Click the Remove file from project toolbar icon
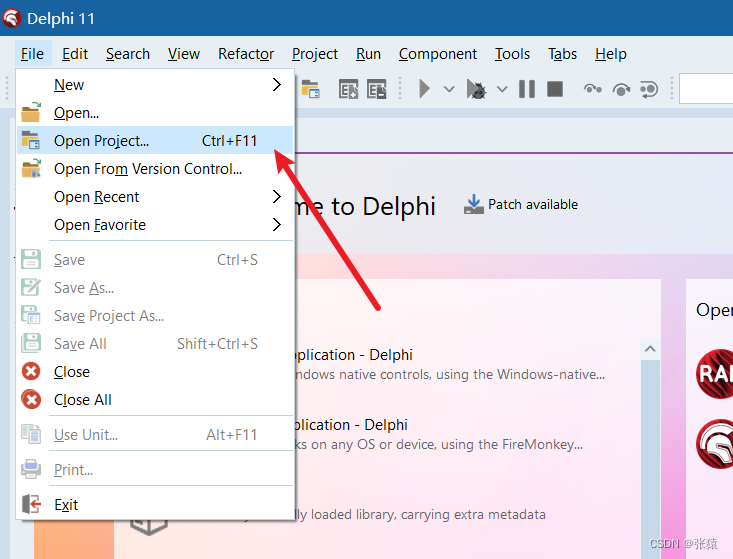 [x=376, y=89]
